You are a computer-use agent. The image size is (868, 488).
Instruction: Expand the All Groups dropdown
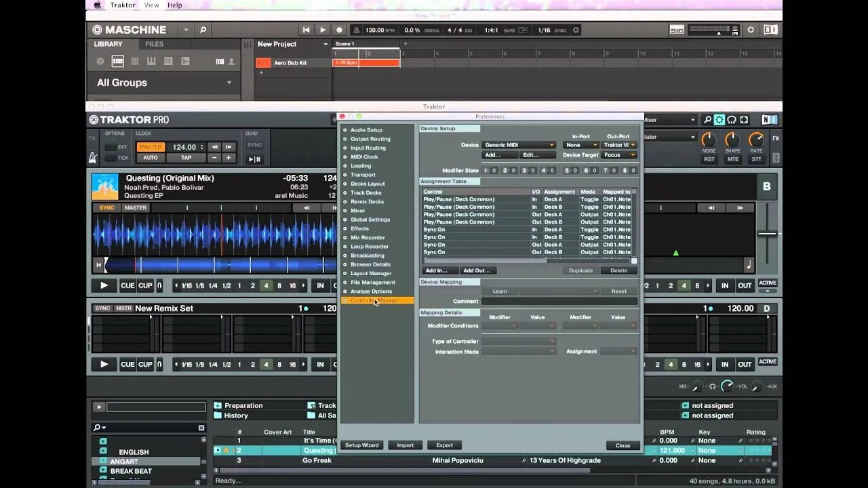pos(229,83)
